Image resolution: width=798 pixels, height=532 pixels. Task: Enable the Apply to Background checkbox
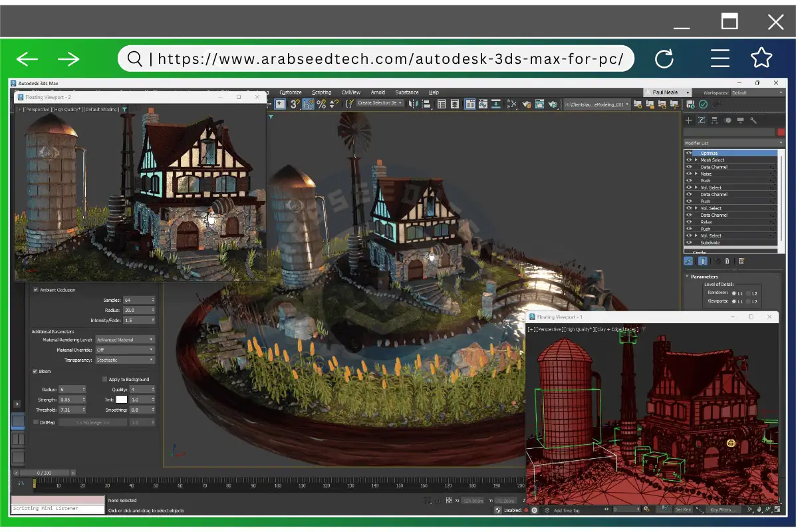click(x=104, y=380)
